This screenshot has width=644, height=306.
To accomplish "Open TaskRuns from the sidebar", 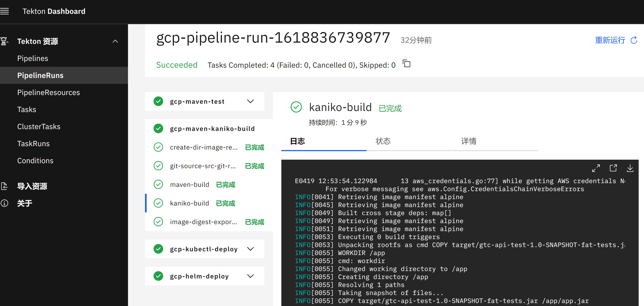I will pos(34,144).
